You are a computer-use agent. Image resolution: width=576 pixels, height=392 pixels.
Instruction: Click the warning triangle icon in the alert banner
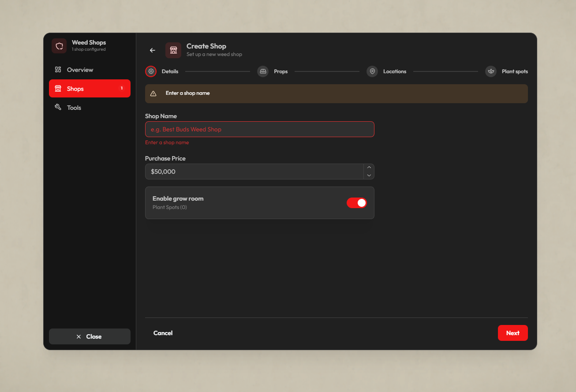pyautogui.click(x=153, y=93)
